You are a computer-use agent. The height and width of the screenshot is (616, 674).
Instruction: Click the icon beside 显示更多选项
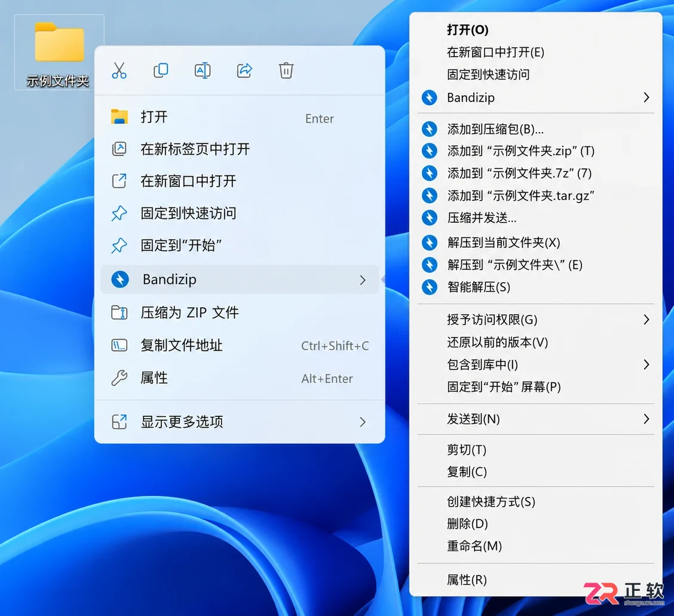pos(119,422)
